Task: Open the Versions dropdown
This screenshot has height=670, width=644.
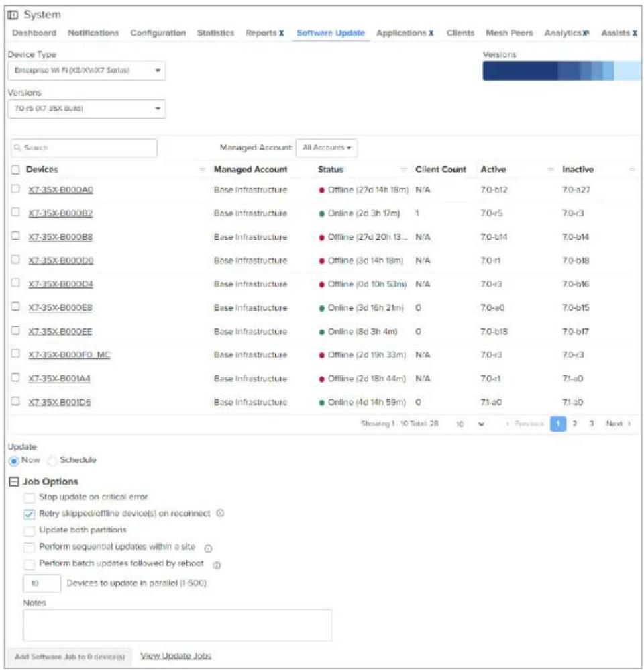Action: (x=87, y=109)
